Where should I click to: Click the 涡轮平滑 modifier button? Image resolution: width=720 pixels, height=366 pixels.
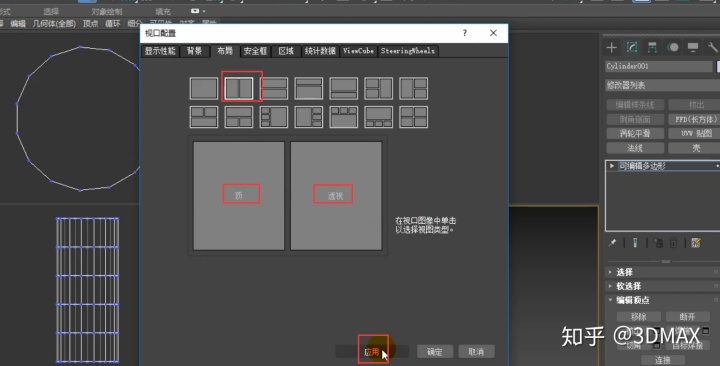pos(635,134)
